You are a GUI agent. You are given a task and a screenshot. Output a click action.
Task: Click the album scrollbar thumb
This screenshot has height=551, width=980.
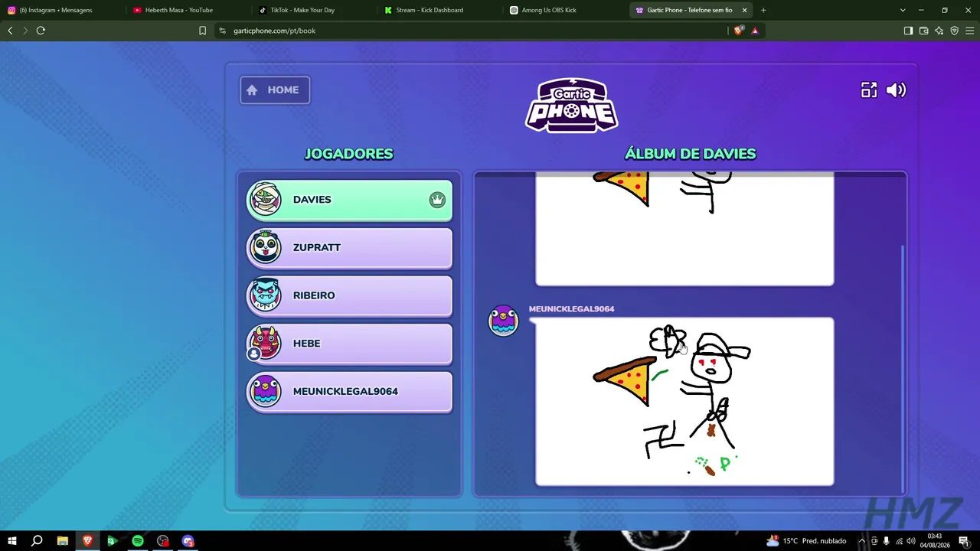click(903, 367)
